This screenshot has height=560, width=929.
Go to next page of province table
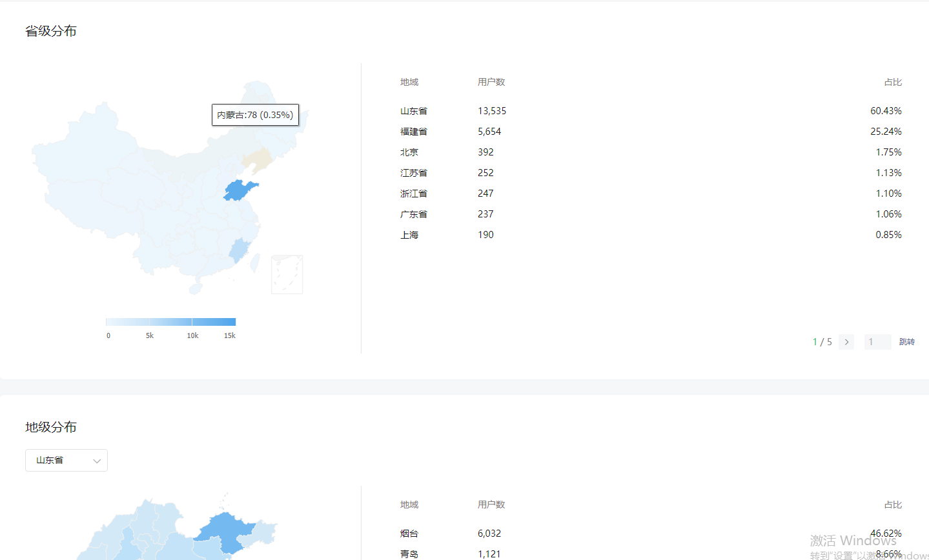(x=846, y=342)
